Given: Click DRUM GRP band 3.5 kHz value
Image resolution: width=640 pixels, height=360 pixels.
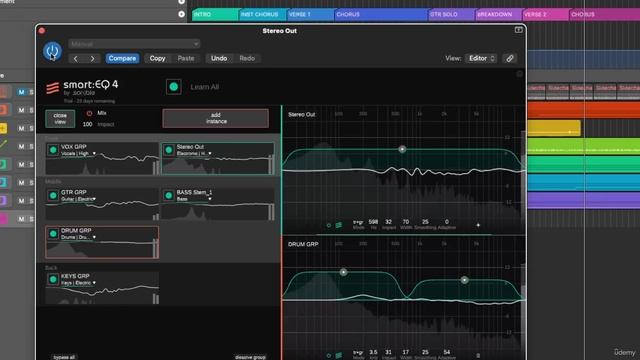Looking at the screenshot, I should (373, 352).
